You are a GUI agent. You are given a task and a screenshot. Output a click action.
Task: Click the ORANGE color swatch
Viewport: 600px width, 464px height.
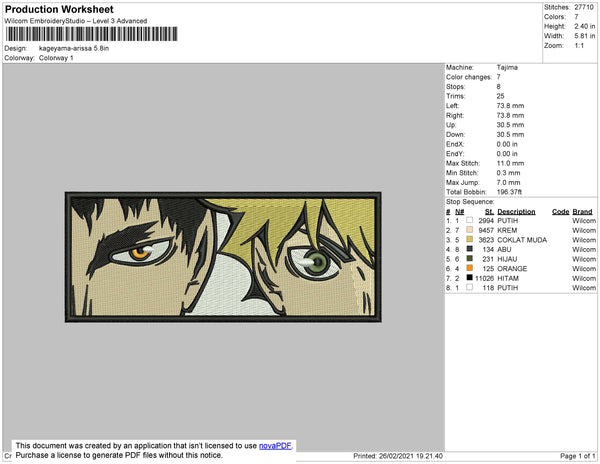point(470,268)
